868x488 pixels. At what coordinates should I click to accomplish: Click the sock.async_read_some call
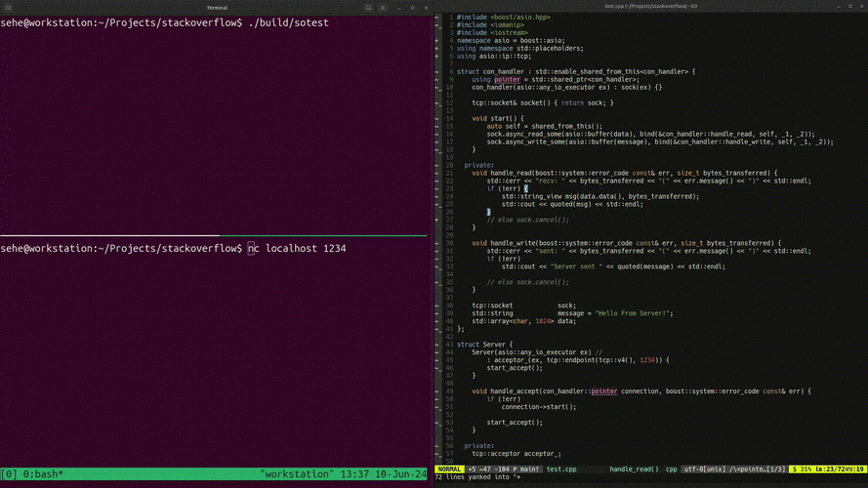[x=651, y=134]
